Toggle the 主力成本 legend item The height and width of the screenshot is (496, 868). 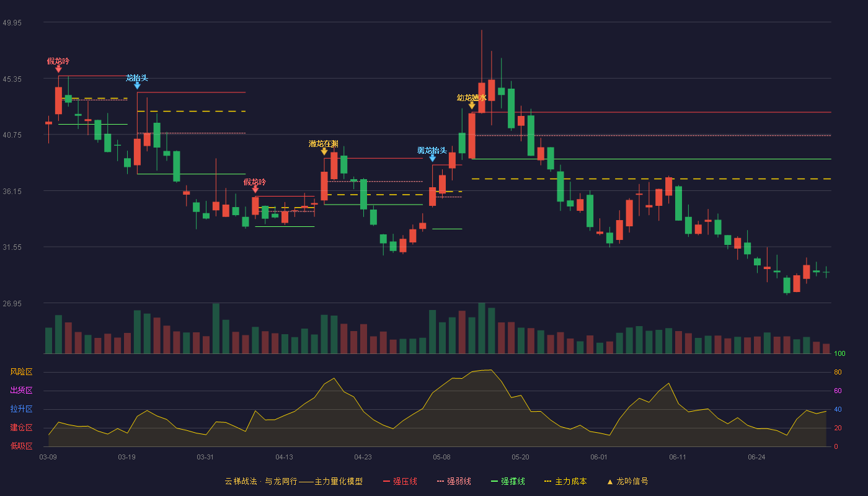point(565,481)
